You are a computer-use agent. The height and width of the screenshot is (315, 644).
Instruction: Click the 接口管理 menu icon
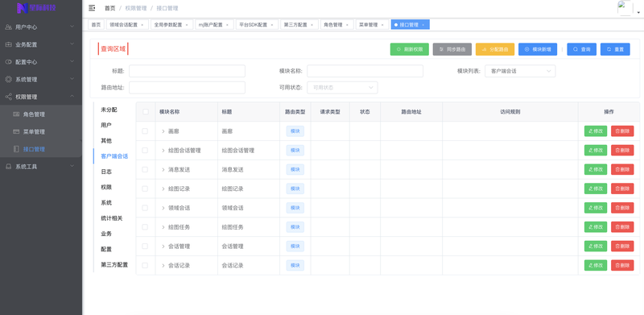[16, 149]
